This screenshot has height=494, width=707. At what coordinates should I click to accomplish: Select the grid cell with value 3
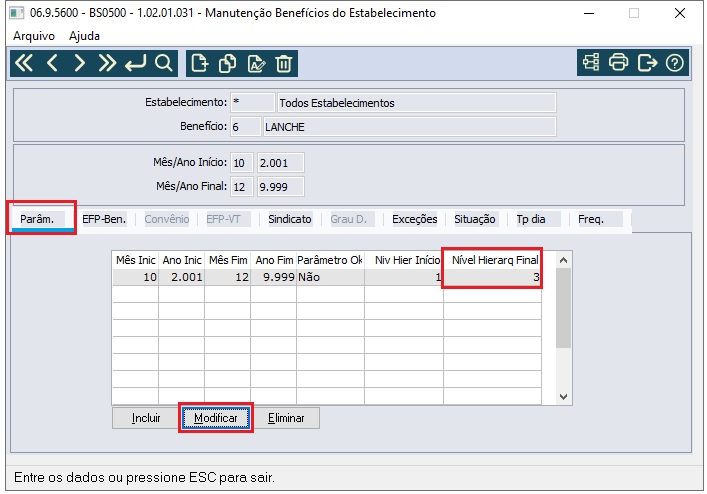point(493,277)
